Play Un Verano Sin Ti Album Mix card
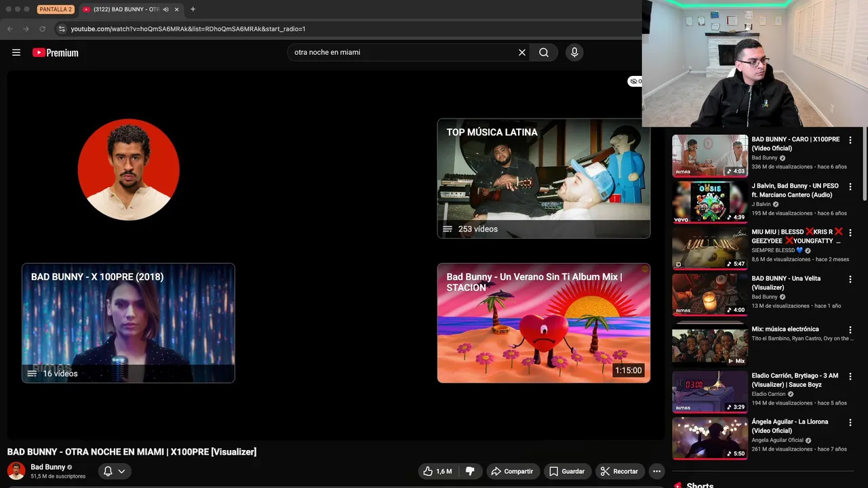This screenshot has height=488, width=868. pos(544,323)
